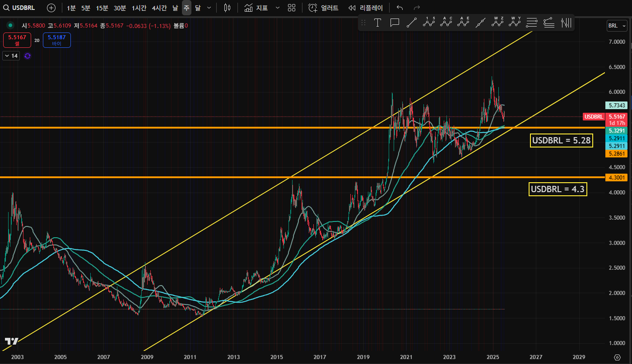Click the purple refresh icon beside 14
The width and height of the screenshot is (632, 364).
tap(28, 55)
